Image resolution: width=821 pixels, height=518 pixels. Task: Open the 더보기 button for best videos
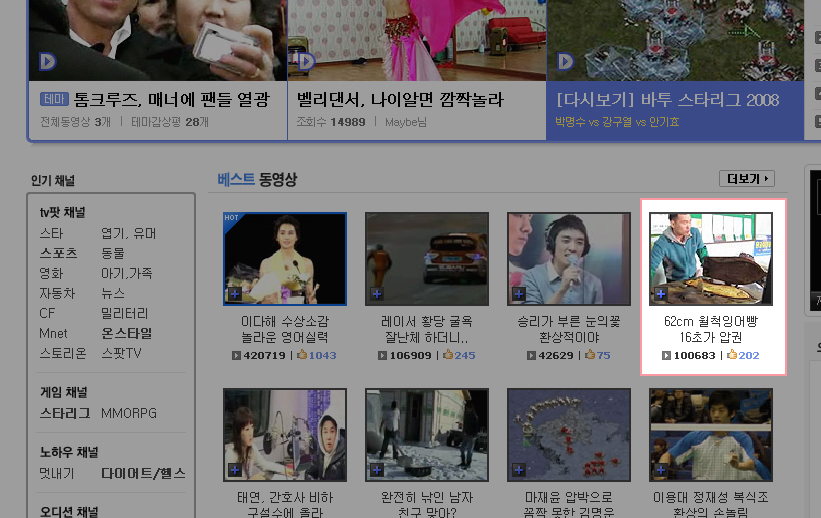[x=747, y=179]
